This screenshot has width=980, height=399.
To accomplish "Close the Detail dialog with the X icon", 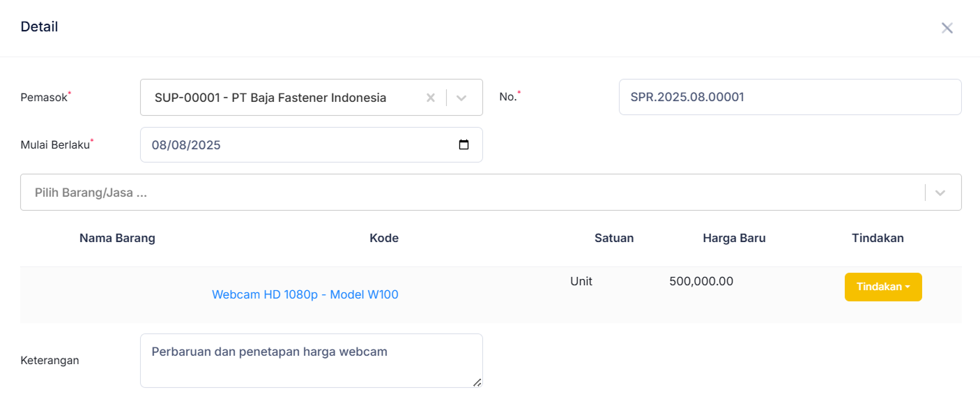I will click(x=947, y=28).
